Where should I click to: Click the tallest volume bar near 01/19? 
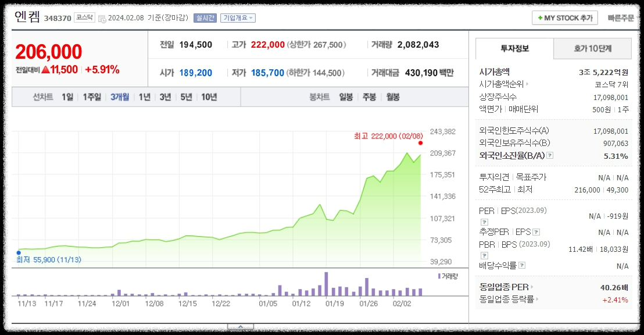click(x=326, y=284)
